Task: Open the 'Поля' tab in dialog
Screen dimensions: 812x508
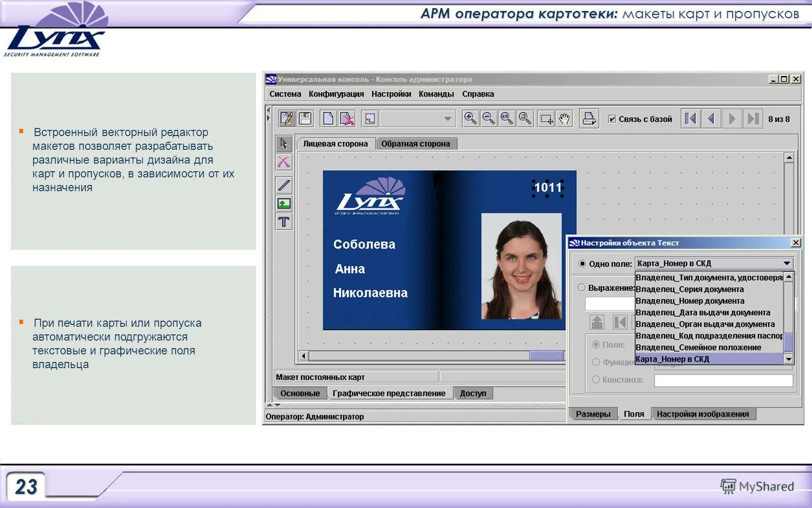Action: [x=634, y=414]
